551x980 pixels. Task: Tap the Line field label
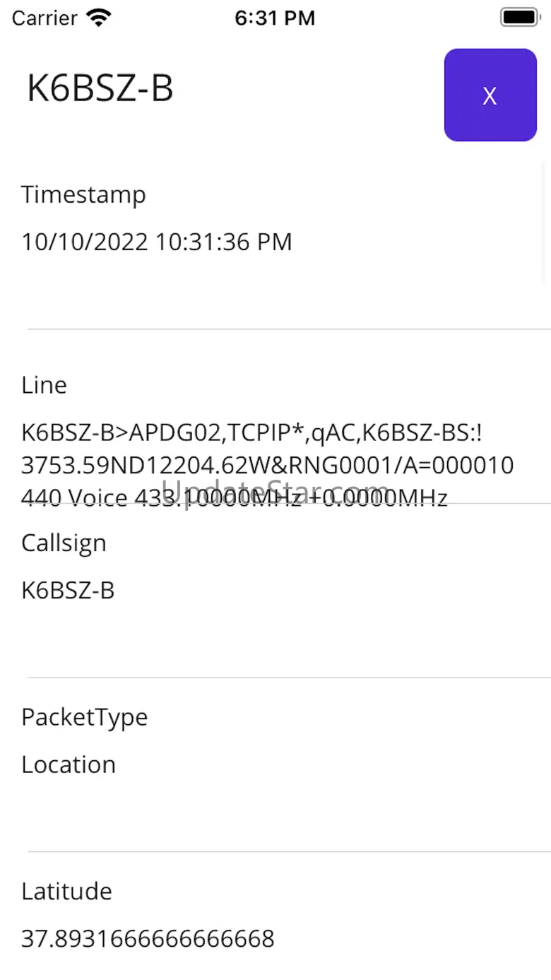[x=44, y=385]
